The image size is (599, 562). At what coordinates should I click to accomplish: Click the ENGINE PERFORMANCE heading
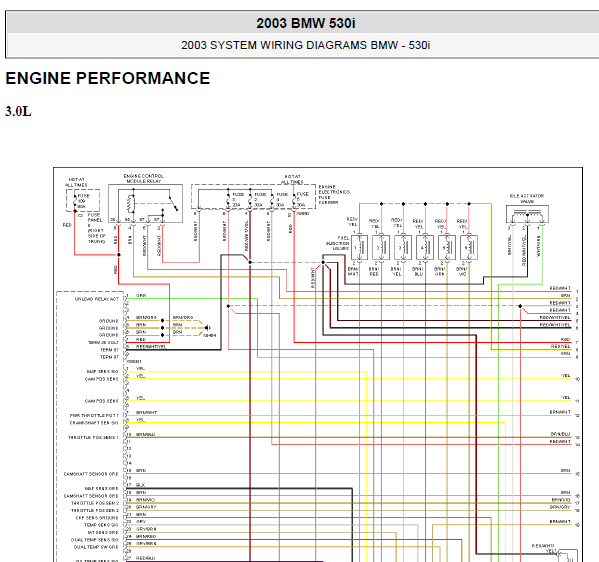pos(108,78)
